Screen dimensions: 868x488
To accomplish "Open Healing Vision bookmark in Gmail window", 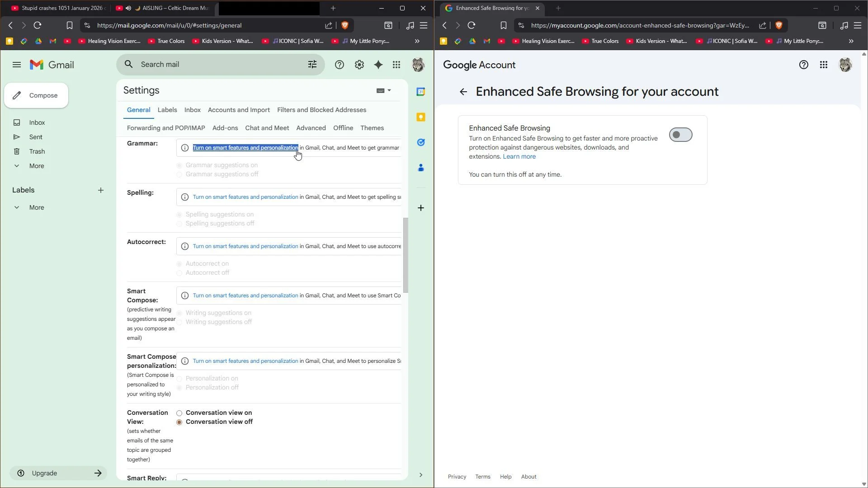I will 109,41.
